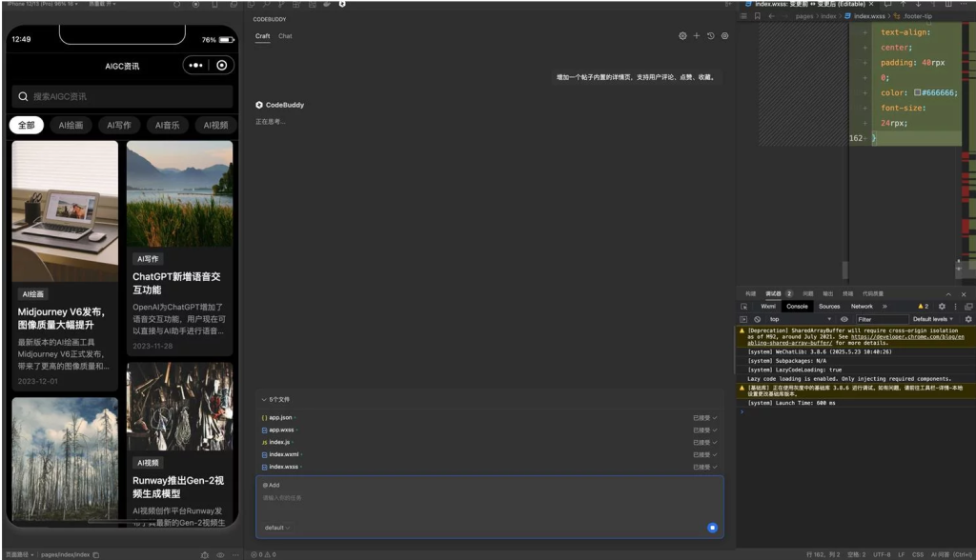Image resolution: width=976 pixels, height=560 pixels.
Task: Start new CodeBuddy conversation with plus icon
Action: tap(697, 36)
